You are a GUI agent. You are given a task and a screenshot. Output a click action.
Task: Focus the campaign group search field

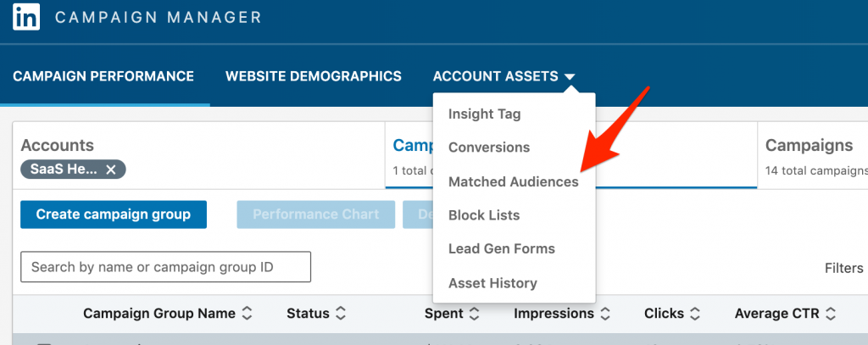[x=165, y=267]
